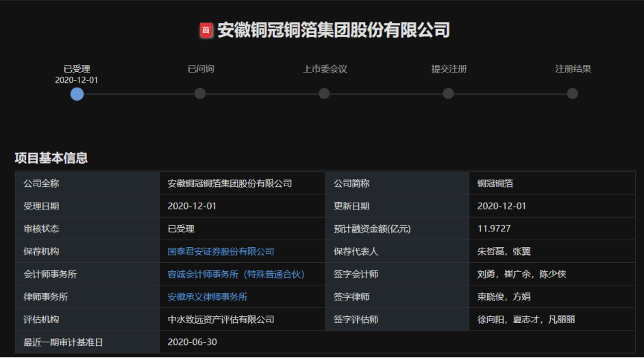The image size is (644, 358).
Task: Click the 项目基本信息 section heading
Action: 51,158
